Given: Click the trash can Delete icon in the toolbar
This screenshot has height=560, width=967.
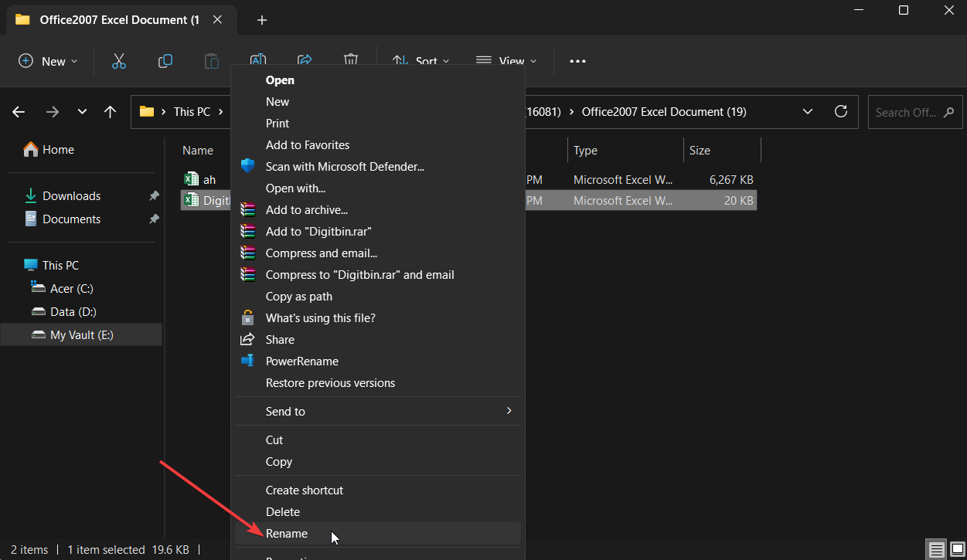Looking at the screenshot, I should (350, 60).
